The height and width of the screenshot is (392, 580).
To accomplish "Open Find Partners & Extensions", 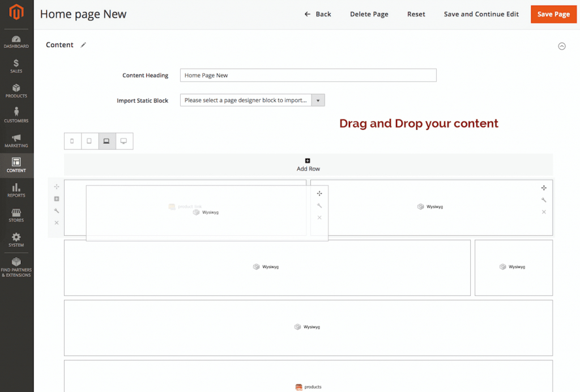I will pos(16,268).
